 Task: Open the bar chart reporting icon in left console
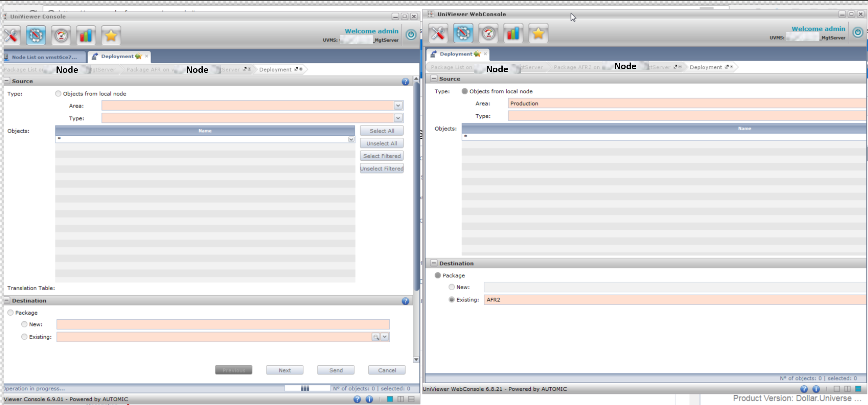click(x=86, y=35)
